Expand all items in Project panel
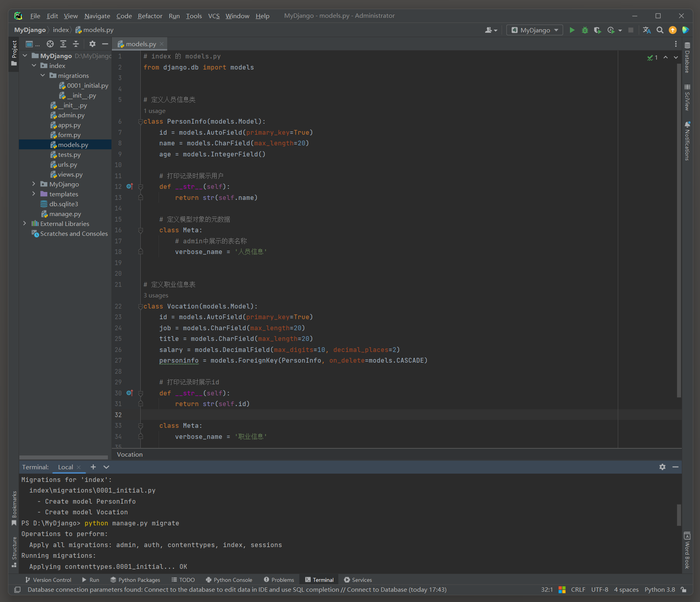700x602 pixels. (63, 44)
